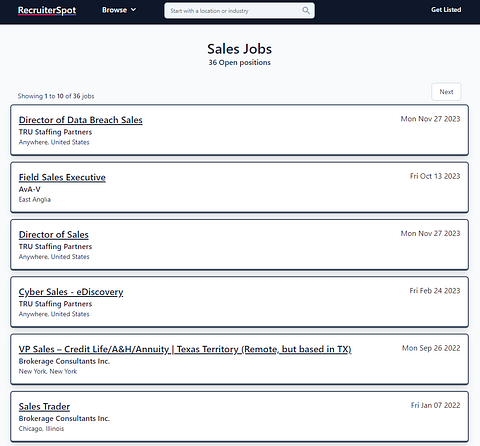Expand the Browse dropdown menu
The width and height of the screenshot is (480, 446).
point(119,10)
